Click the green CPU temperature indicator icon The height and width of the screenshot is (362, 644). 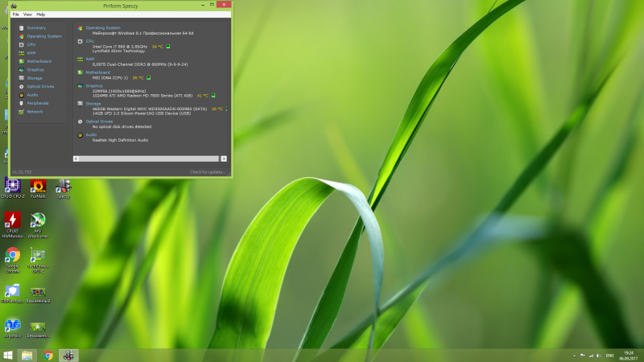[168, 47]
